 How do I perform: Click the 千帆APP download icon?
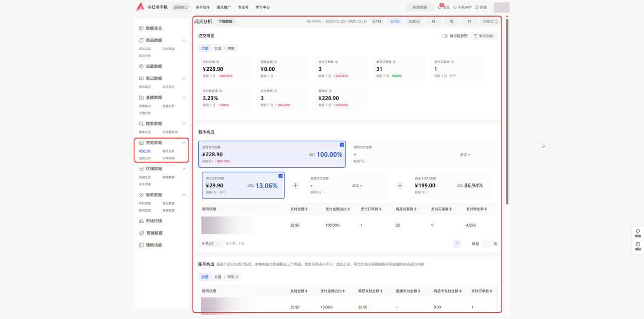(x=455, y=8)
